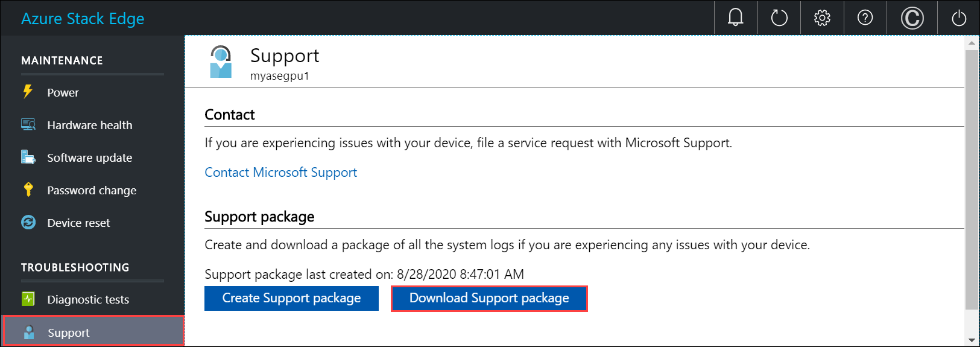Viewport: 980px width, 347px height.
Task: Click the Diagnostic tests green pulse icon
Action: 28,299
